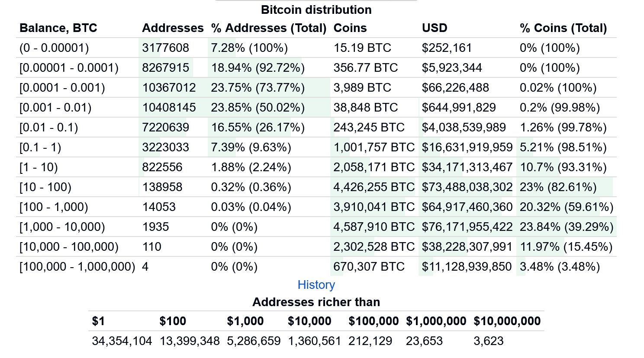This screenshot has height=358, width=644.
Task: Select the 4,426,255 BTC coins cell
Action: [x=374, y=187]
